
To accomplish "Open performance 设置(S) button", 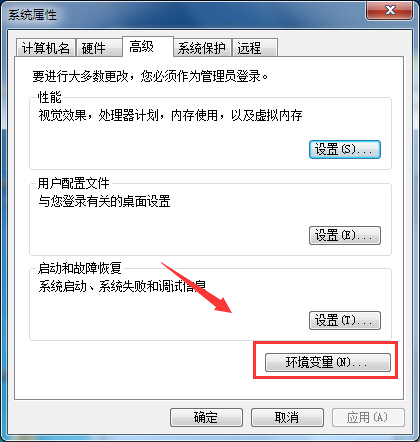I will (x=345, y=150).
